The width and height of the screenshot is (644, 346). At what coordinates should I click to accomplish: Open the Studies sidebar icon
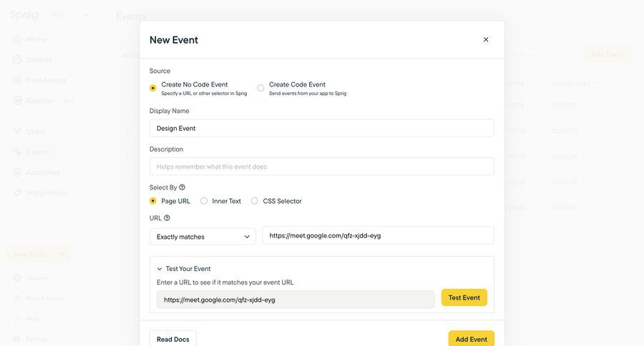[17, 59]
